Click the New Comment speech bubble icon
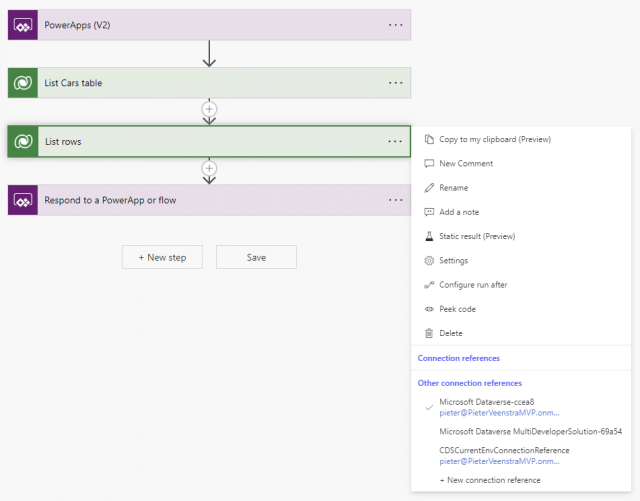Viewport: 640px width, 501px height. point(429,164)
